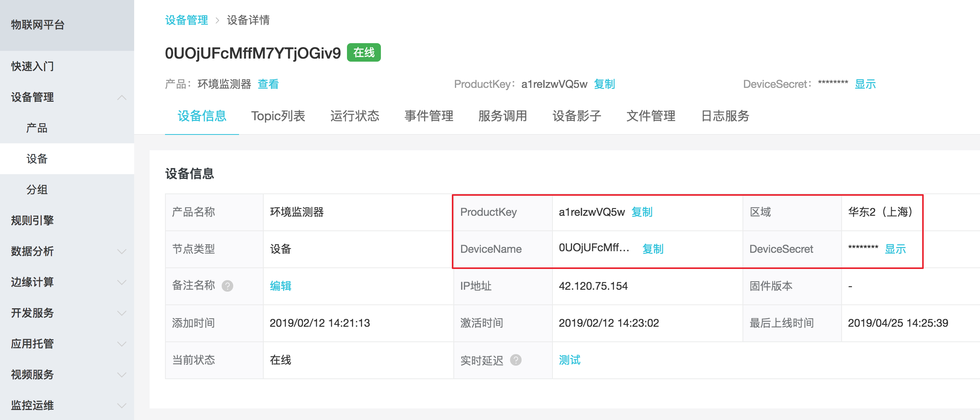Click 编辑 to edit 备注名称
This screenshot has width=980, height=420.
pyautogui.click(x=281, y=286)
